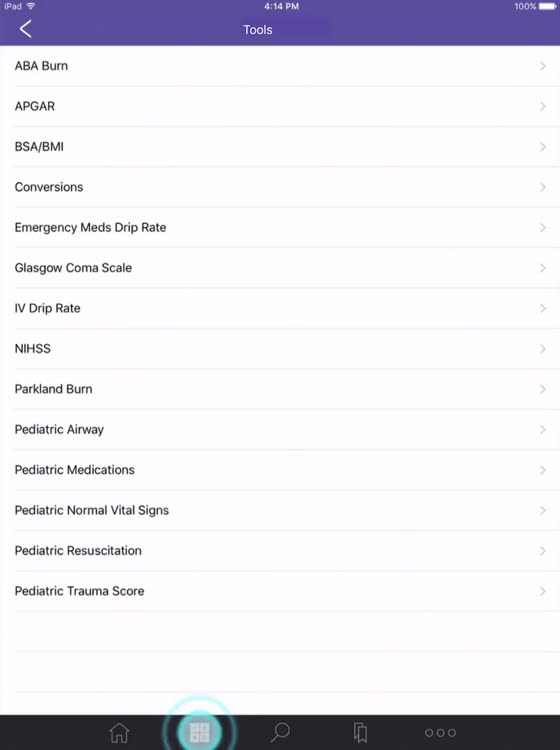This screenshot has height=750, width=560.
Task: Choose the IV Drip Rate tool
Action: point(280,309)
